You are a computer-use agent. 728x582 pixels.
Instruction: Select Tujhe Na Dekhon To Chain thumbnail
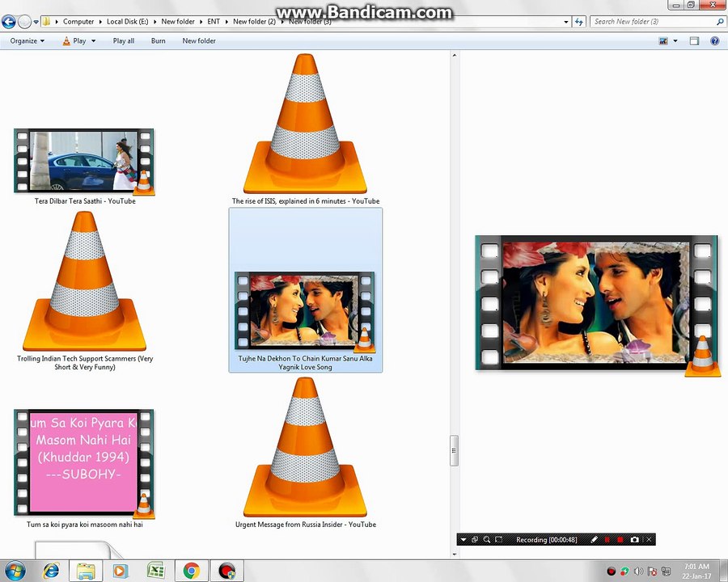click(305, 310)
